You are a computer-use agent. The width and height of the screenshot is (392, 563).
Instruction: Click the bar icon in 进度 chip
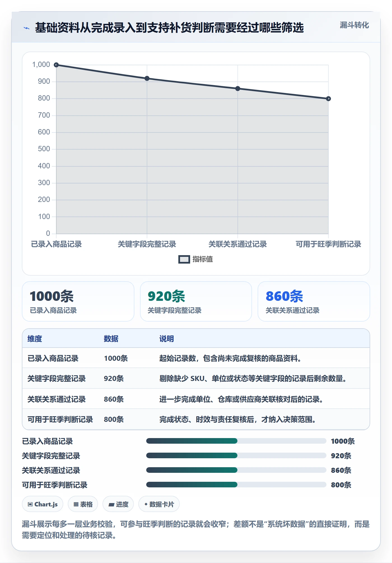pyautogui.click(x=111, y=505)
